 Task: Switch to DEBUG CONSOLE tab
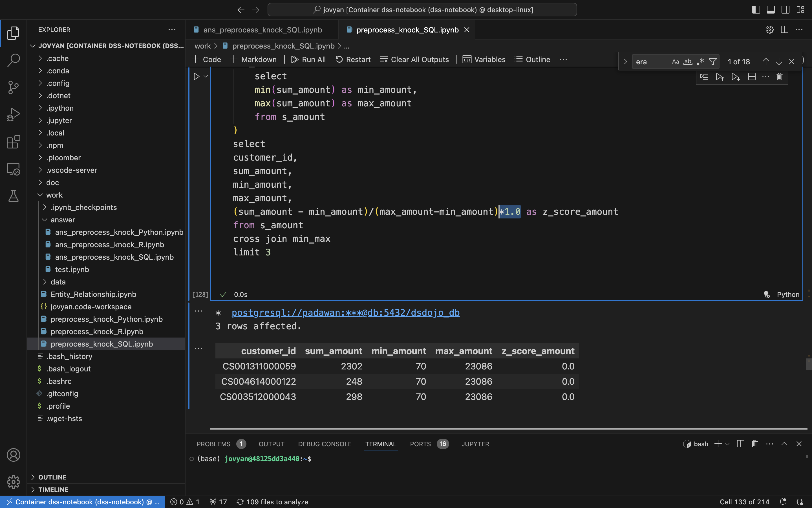pyautogui.click(x=325, y=444)
